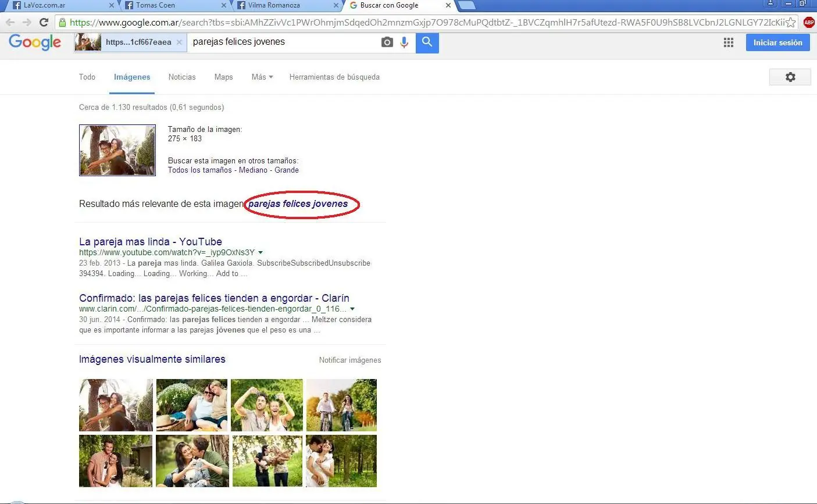The image size is (817, 504).
Task: Select the Imágenes search tab
Action: click(132, 77)
